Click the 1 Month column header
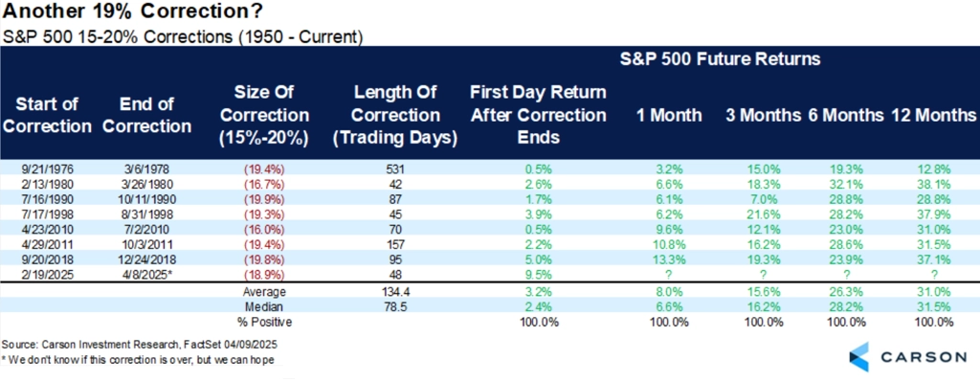The width and height of the screenshot is (980, 382). click(669, 115)
